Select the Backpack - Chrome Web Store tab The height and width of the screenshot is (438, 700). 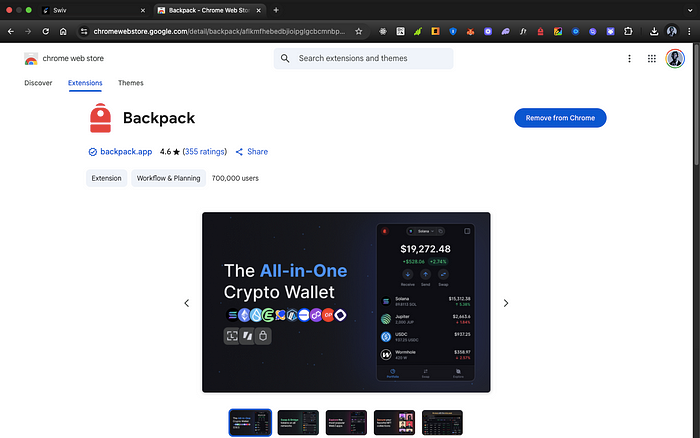208,10
